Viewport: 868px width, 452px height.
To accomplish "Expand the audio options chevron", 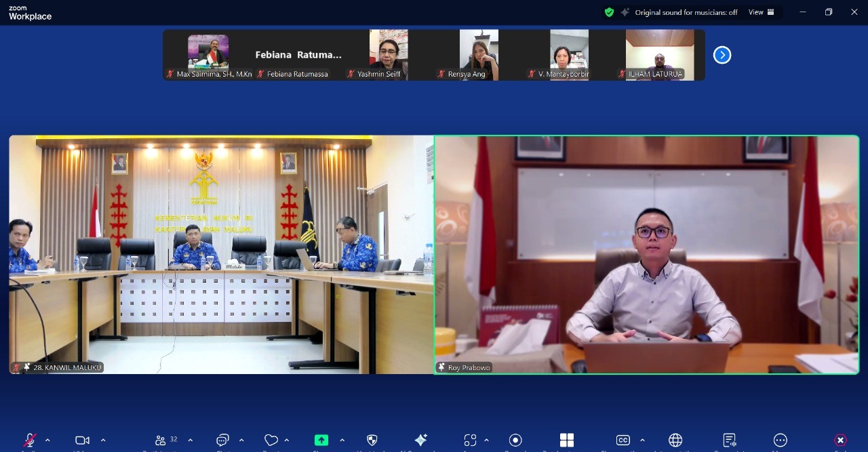I will coord(47,440).
